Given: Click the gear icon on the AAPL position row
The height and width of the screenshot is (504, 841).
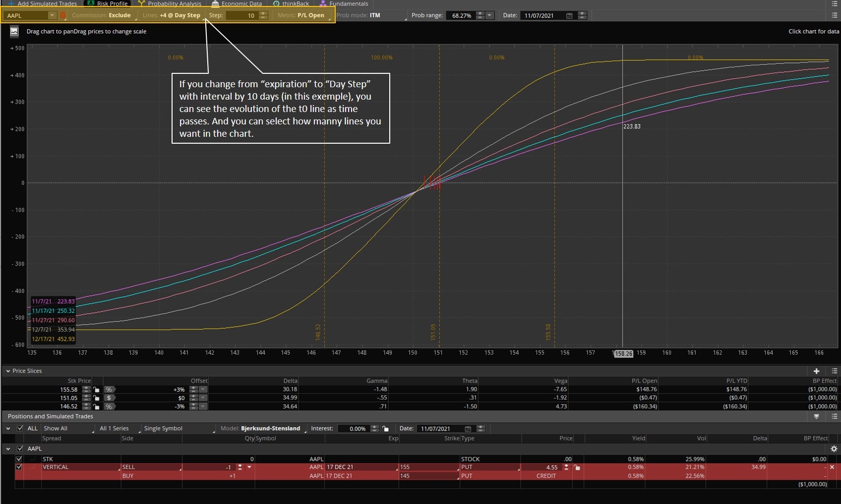Looking at the screenshot, I should (835, 448).
